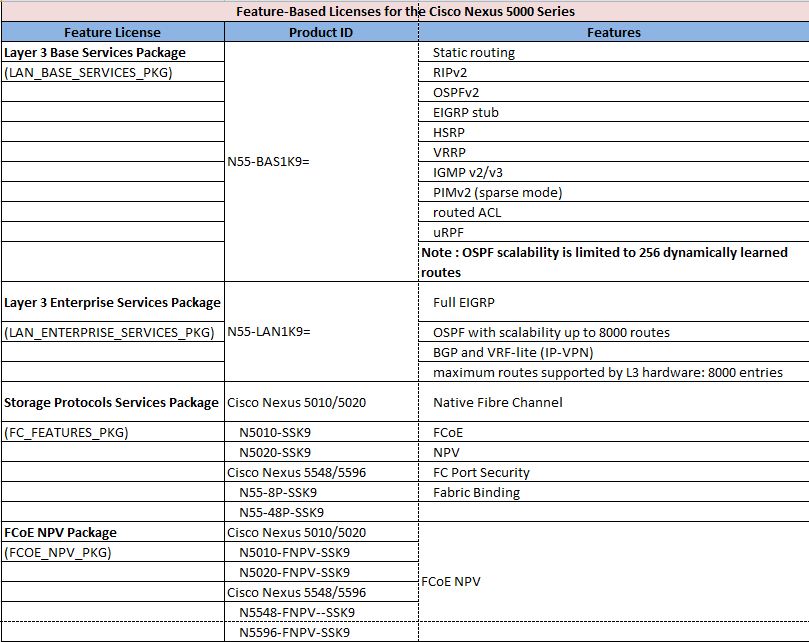Click 'Cisco Nexus 5010/5020' in Storage Protocols row
The width and height of the screenshot is (809, 642).
(x=321, y=402)
